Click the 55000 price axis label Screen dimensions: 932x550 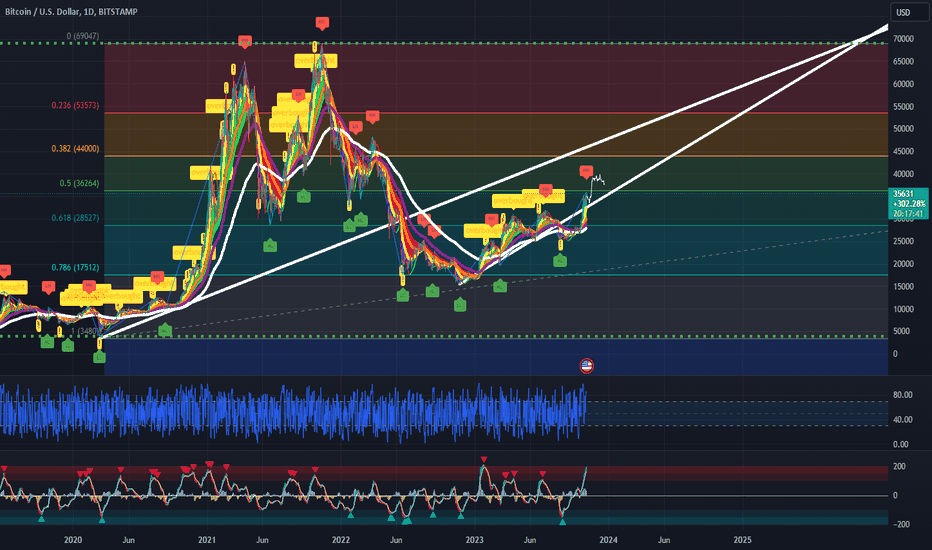point(903,106)
